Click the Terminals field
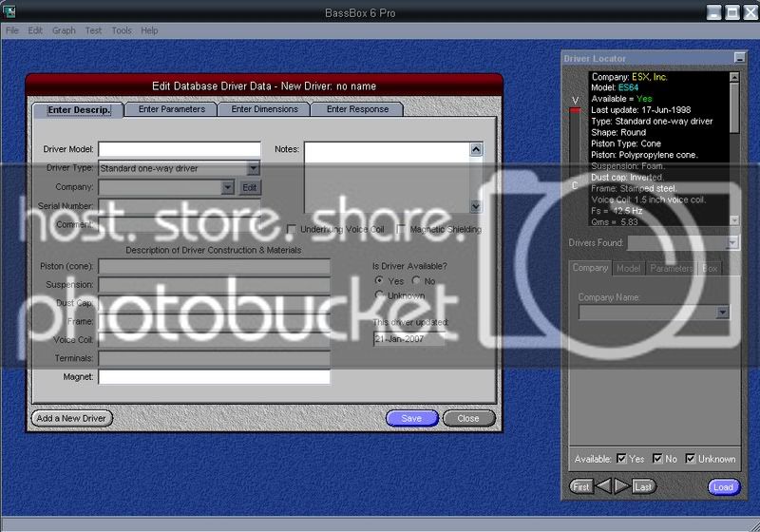Viewport: 760px width, 532px height. pos(215,358)
